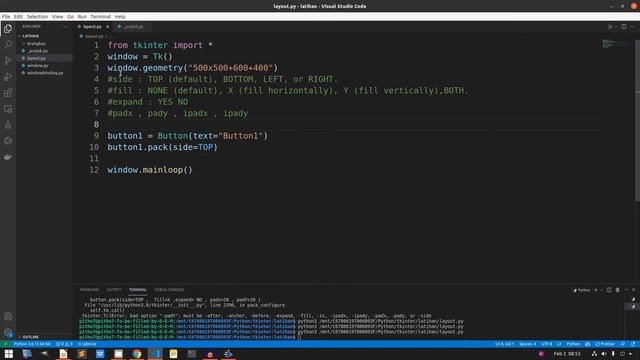Change end of line sequence LF
This screenshot has height=360, width=640.
[559, 344]
